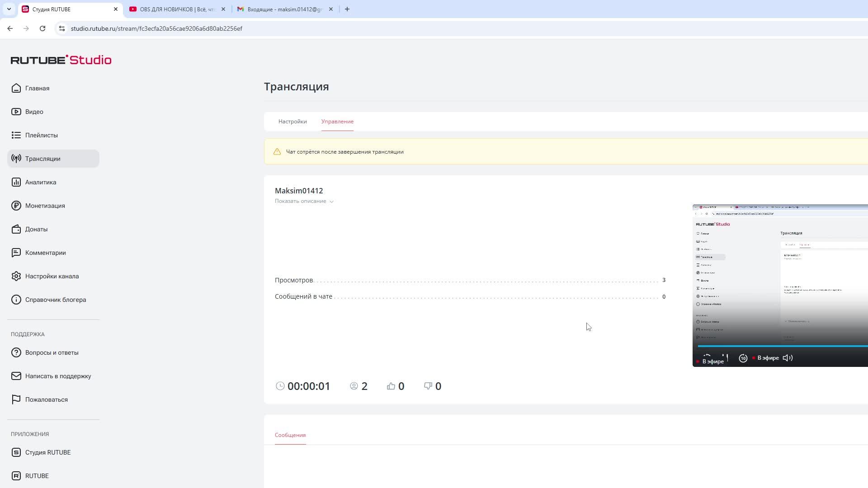Click the stream duration clock icon
This screenshot has width=868, height=488.
pos(280,386)
